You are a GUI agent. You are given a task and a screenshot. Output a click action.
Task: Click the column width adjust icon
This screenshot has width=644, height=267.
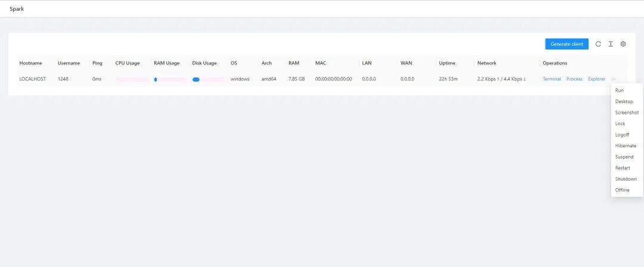click(611, 44)
